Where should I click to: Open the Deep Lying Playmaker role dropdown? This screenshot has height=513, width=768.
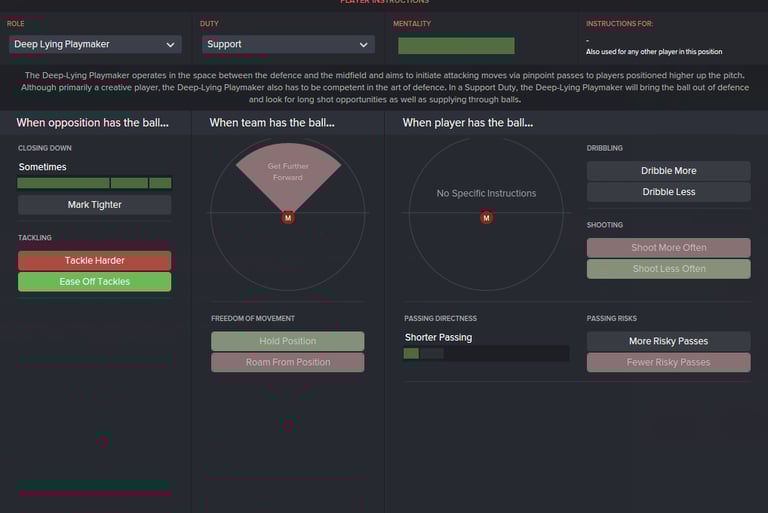click(95, 44)
